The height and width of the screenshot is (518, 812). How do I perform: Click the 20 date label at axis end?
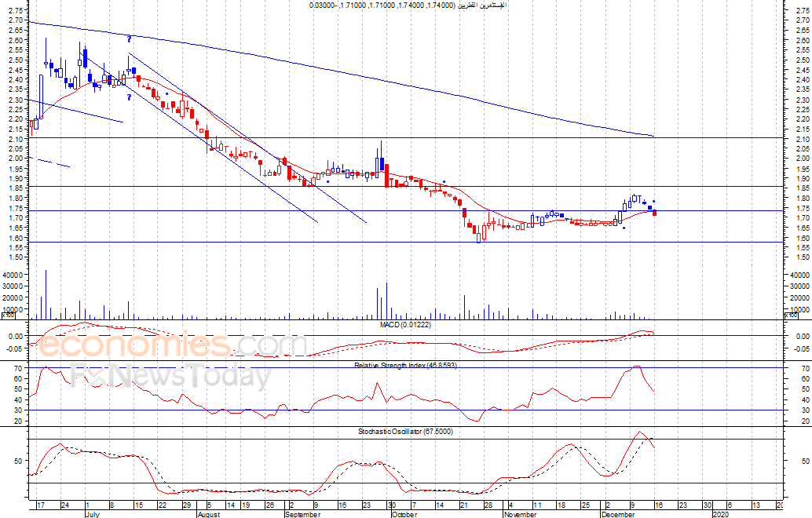(x=781, y=505)
